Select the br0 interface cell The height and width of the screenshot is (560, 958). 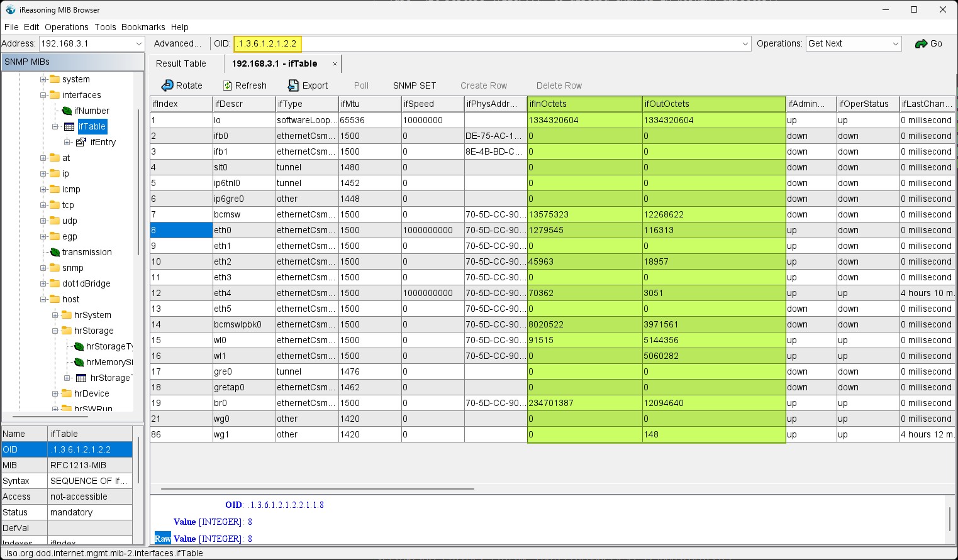pyautogui.click(x=244, y=403)
